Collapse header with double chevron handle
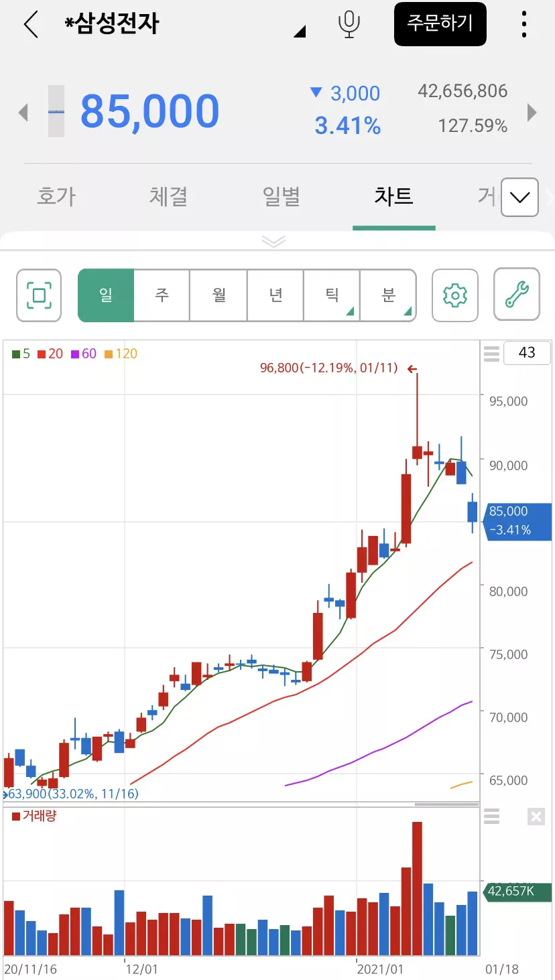 [274, 241]
